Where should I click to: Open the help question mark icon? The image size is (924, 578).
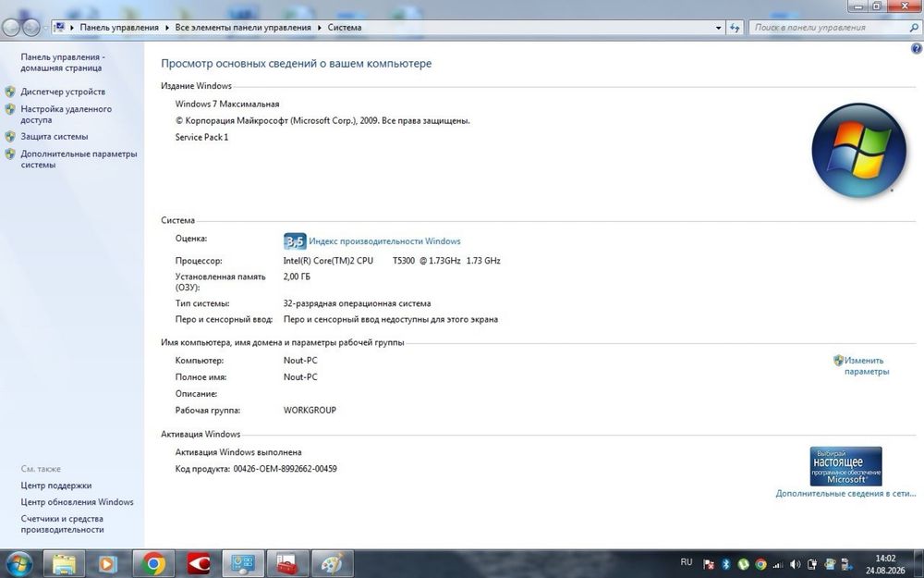coord(917,49)
